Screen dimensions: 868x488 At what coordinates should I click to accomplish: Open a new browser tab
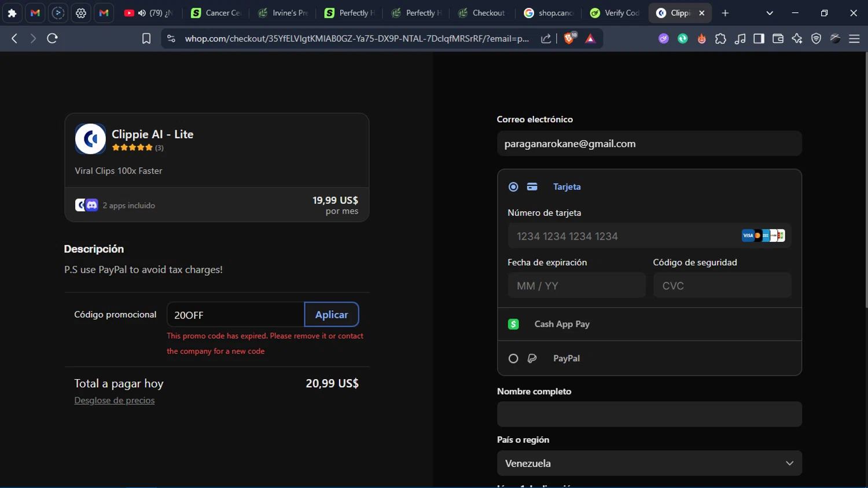point(725,13)
